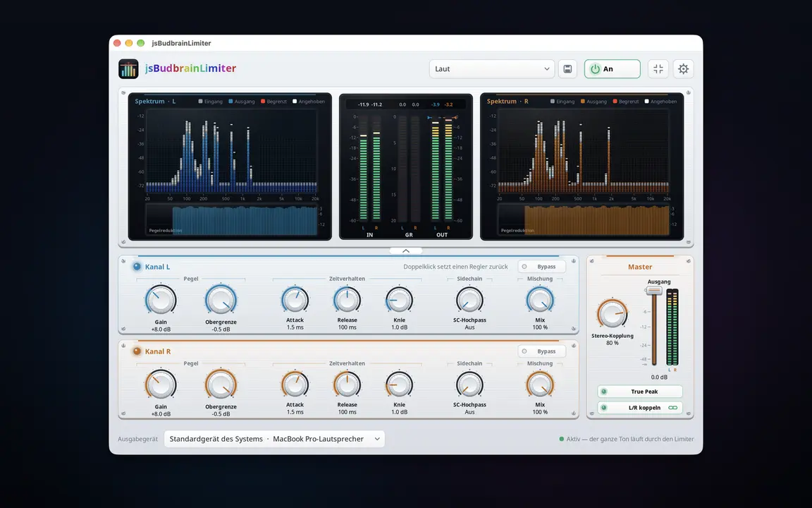The height and width of the screenshot is (508, 812).
Task: Click the Stereo-Kopplung knob in Master
Action: coord(612,313)
